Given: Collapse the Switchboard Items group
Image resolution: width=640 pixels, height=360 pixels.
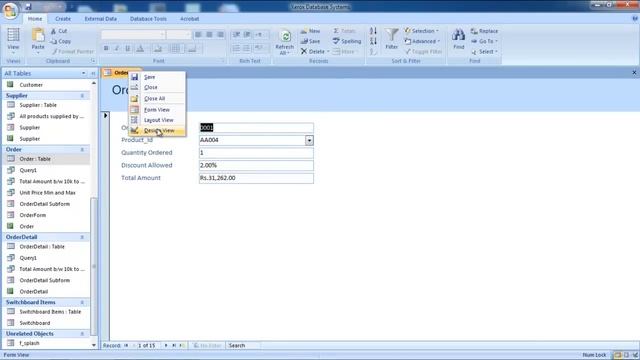Looking at the screenshot, I should (82, 302).
